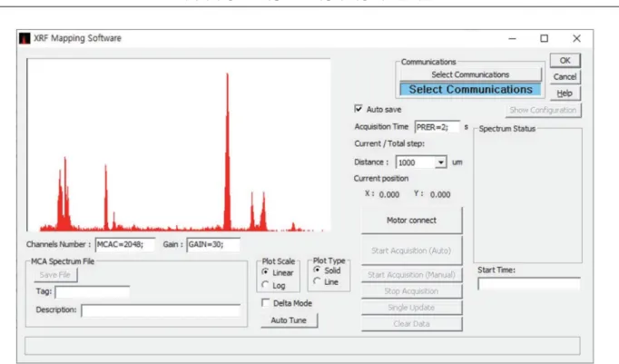The image size is (619, 364).
Task: Open Help
Action: click(565, 93)
